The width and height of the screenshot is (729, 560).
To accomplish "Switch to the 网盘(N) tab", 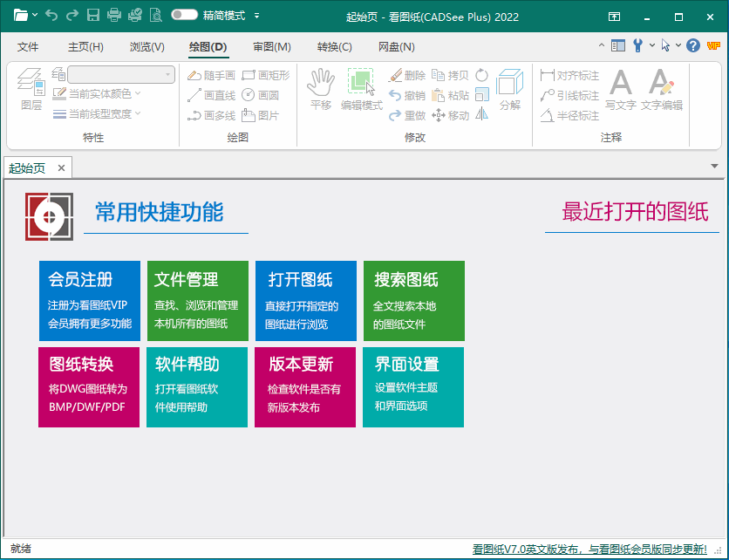I will [x=397, y=47].
